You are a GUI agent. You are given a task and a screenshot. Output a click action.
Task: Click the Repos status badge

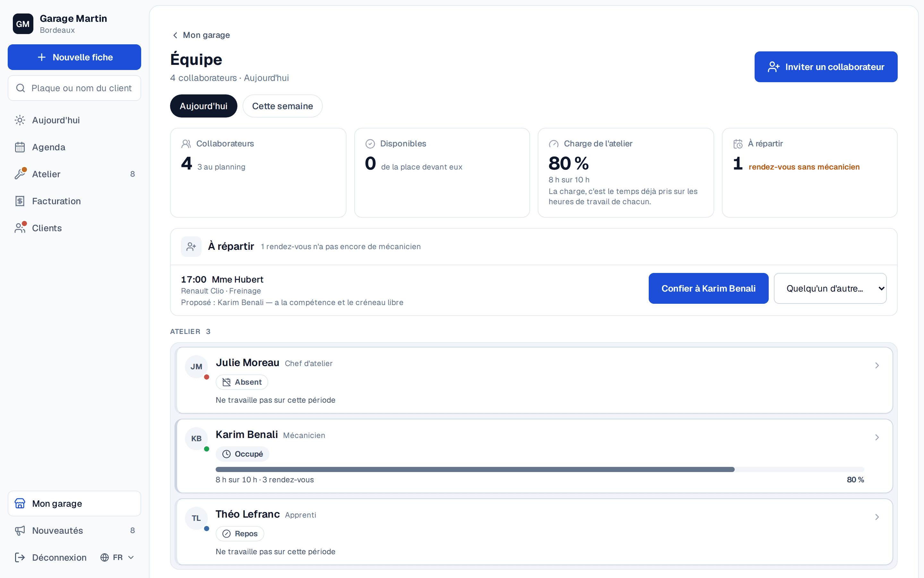[240, 534]
